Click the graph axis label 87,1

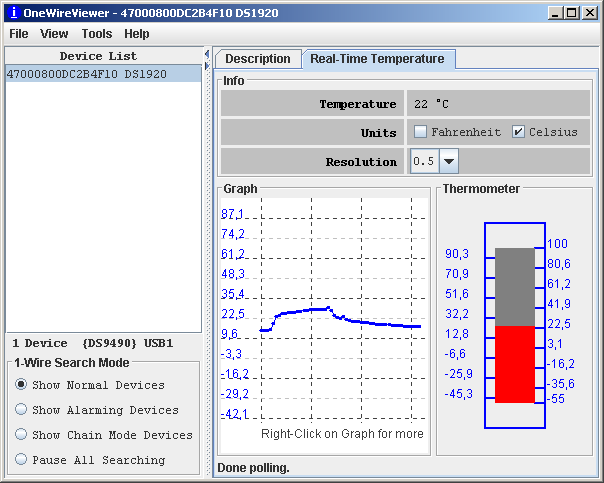(232, 214)
